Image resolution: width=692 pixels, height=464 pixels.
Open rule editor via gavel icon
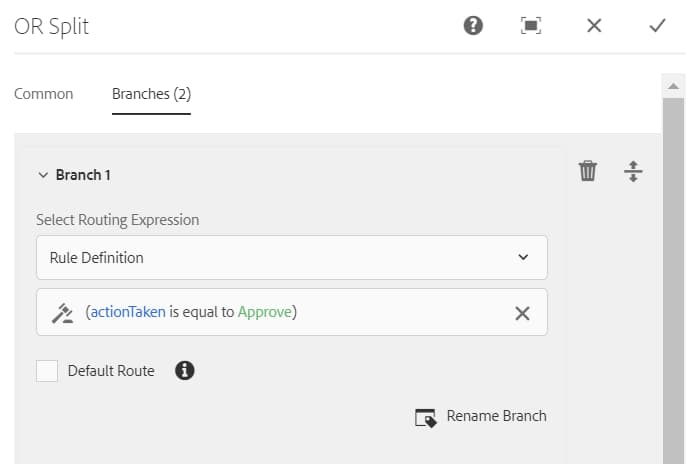click(x=63, y=313)
